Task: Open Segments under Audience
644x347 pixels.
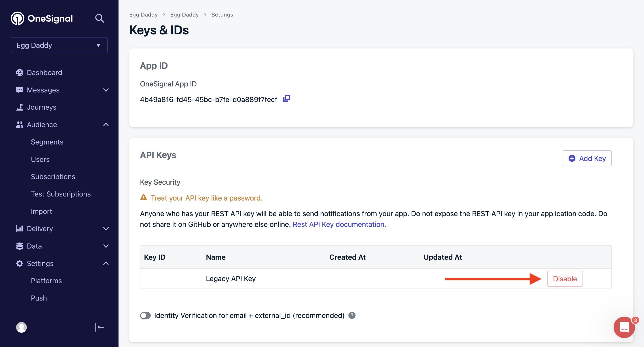Action: point(47,142)
